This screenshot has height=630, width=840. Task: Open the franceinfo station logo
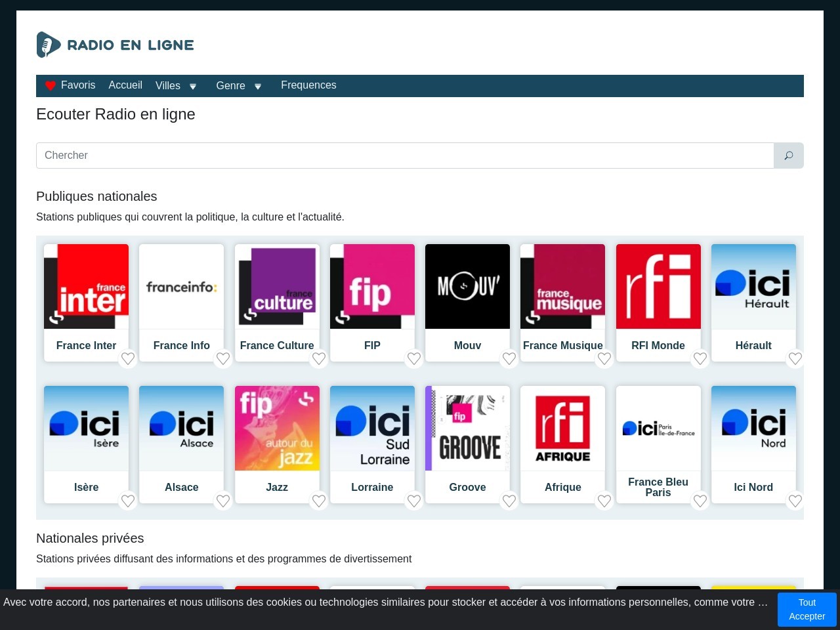pyautogui.click(x=182, y=286)
